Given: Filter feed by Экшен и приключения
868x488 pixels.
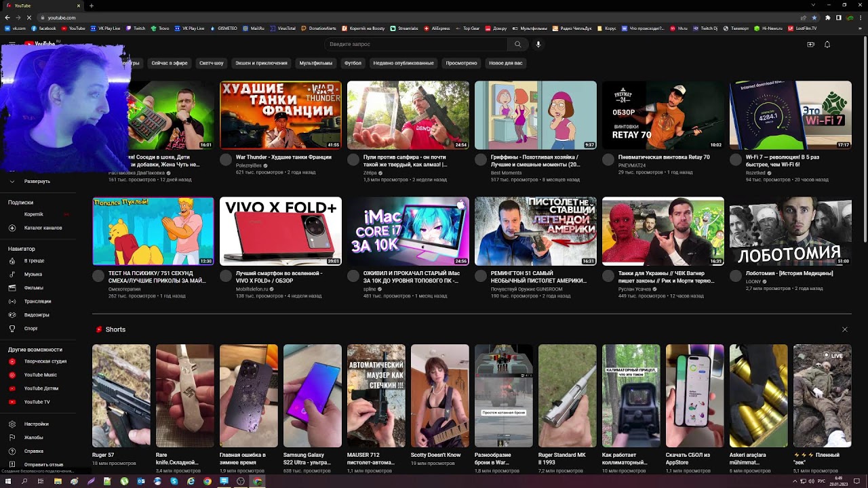Looking at the screenshot, I should point(261,63).
